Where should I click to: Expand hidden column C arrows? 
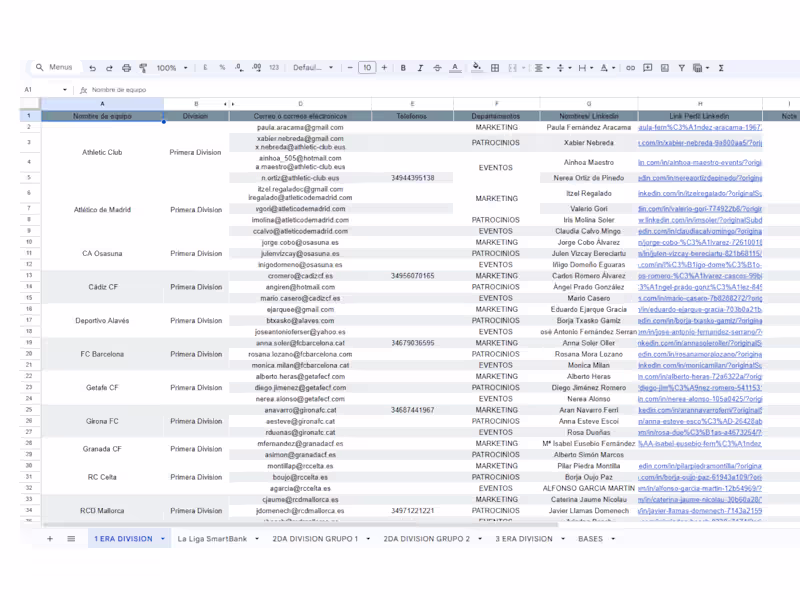[229, 104]
